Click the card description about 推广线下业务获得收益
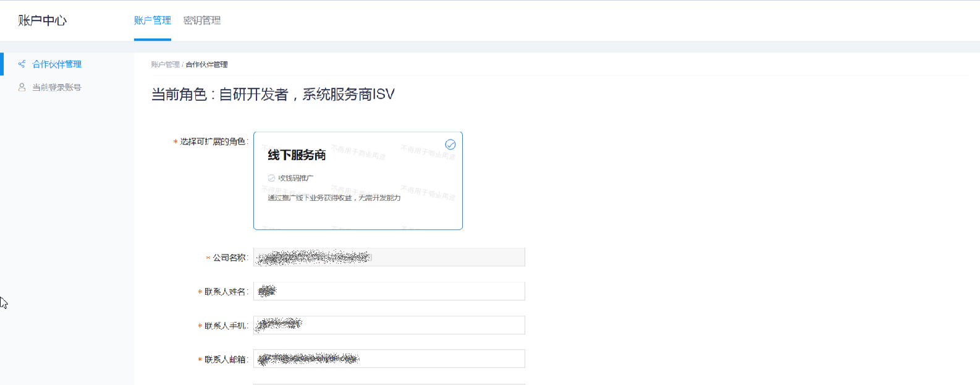Screen dimensions: 980x385 point(334,198)
